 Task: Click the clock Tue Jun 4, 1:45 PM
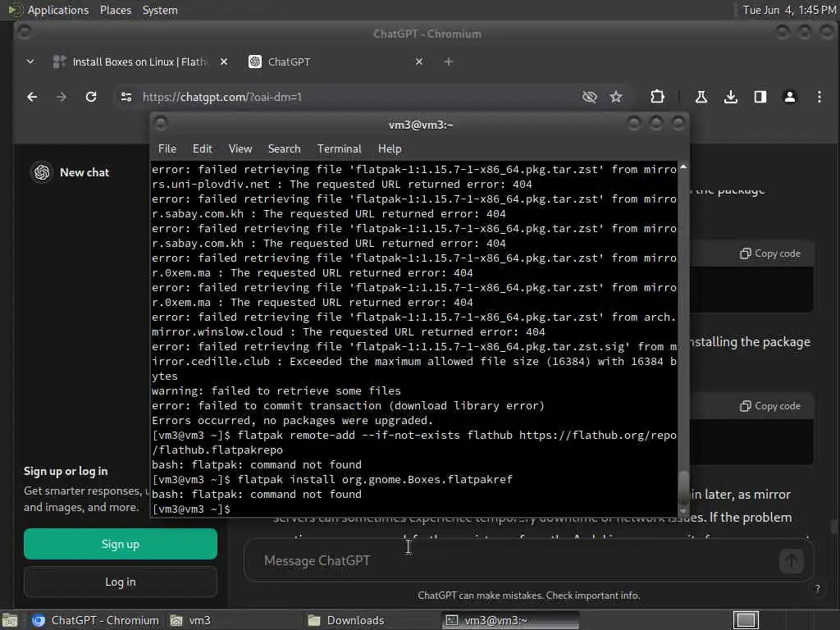[x=789, y=10]
